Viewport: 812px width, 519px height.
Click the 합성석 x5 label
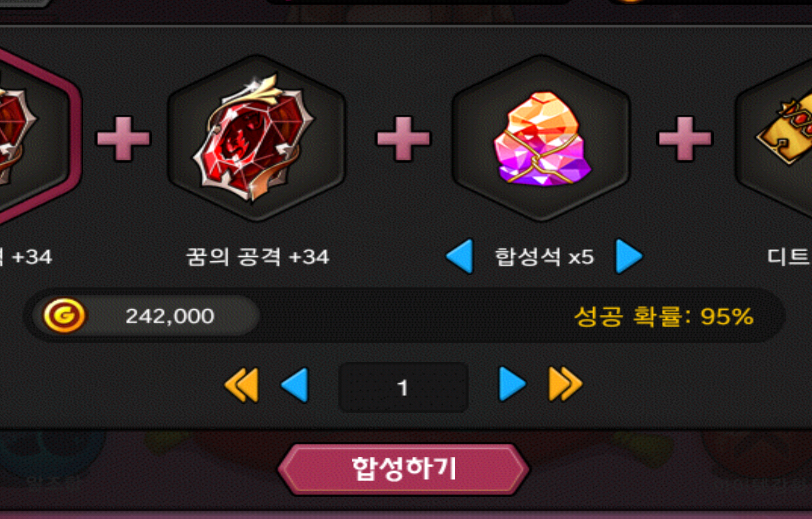coord(545,256)
